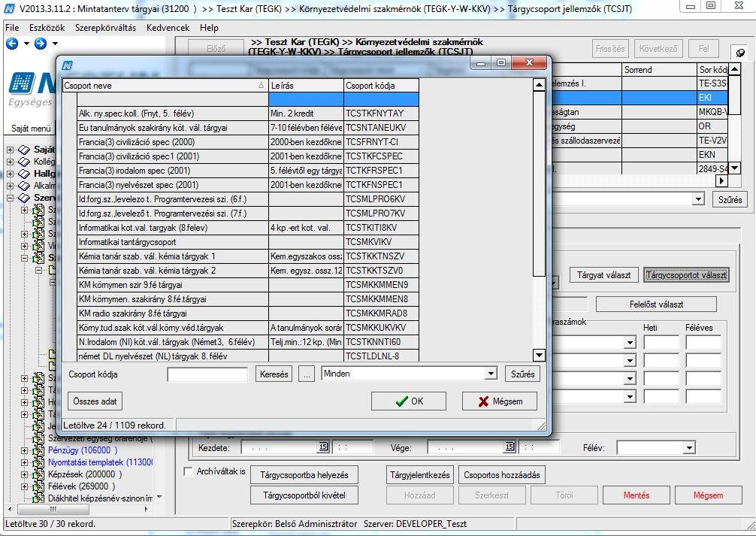Select row KM radio szakirány 8.fé tárgyai

(248, 313)
